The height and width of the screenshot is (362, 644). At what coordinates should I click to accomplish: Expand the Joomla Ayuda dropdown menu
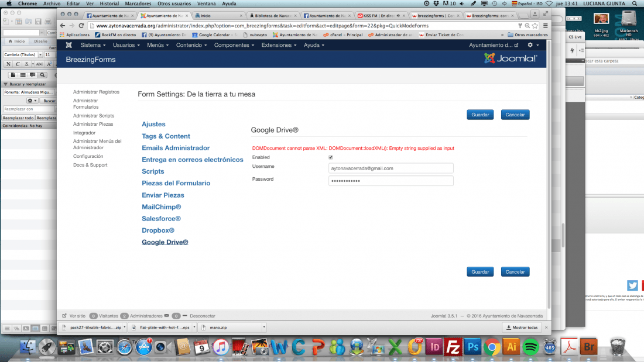pos(314,45)
